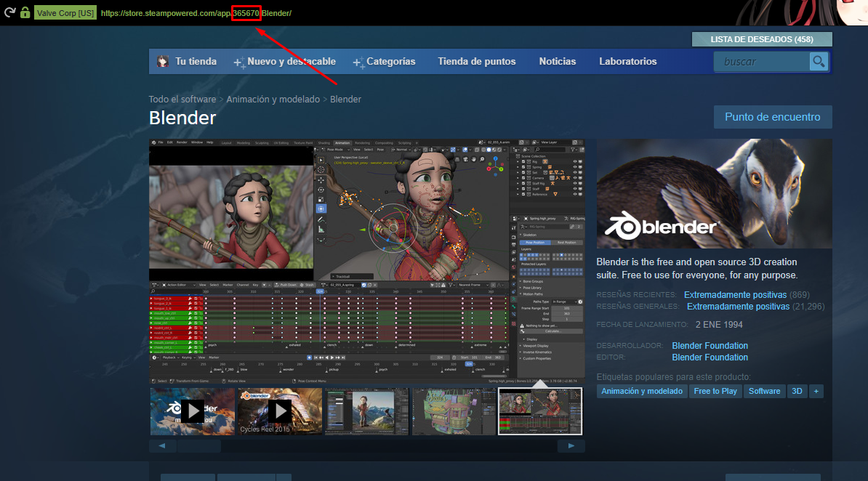The height and width of the screenshot is (481, 868).
Task: Open editor Blender Foundation link
Action: (x=710, y=357)
